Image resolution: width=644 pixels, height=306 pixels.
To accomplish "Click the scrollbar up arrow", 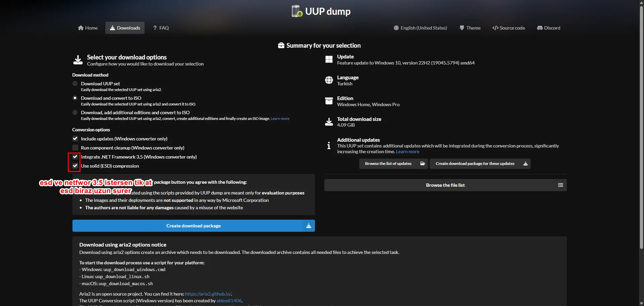I will coord(641,2).
